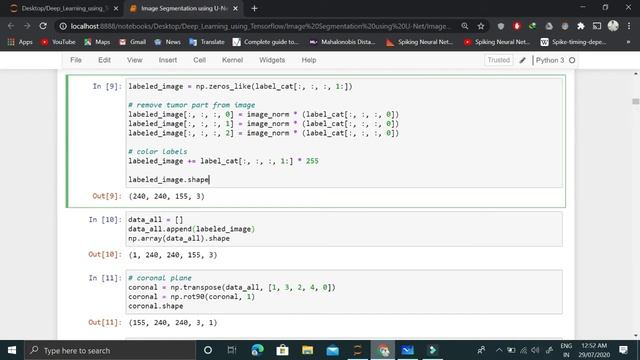Open a new browser tab
This screenshot has height=360, width=640.
click(x=254, y=8)
